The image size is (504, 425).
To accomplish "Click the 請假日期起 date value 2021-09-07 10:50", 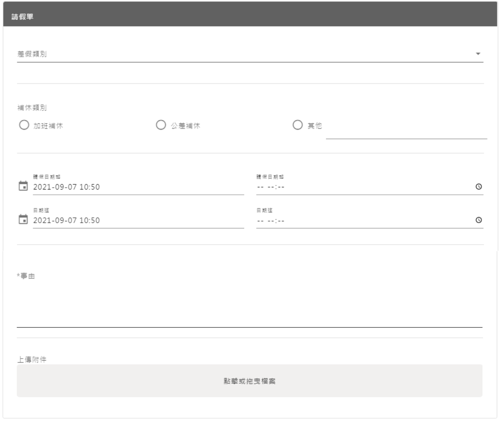I will click(x=67, y=187).
